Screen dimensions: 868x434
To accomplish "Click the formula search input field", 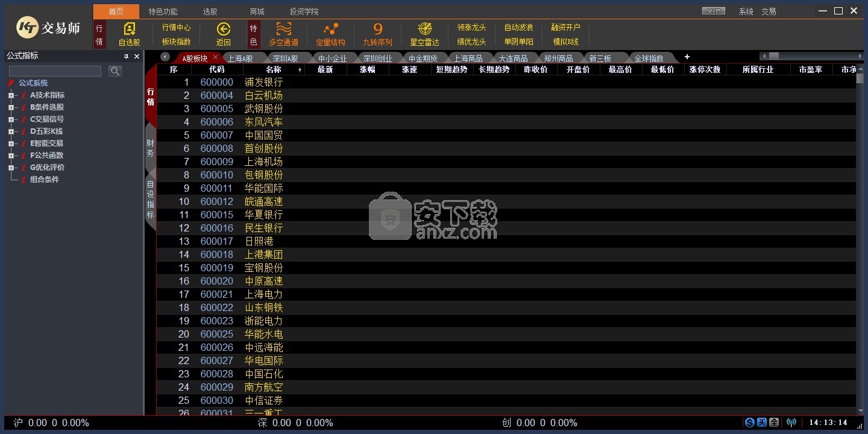I will point(55,71).
